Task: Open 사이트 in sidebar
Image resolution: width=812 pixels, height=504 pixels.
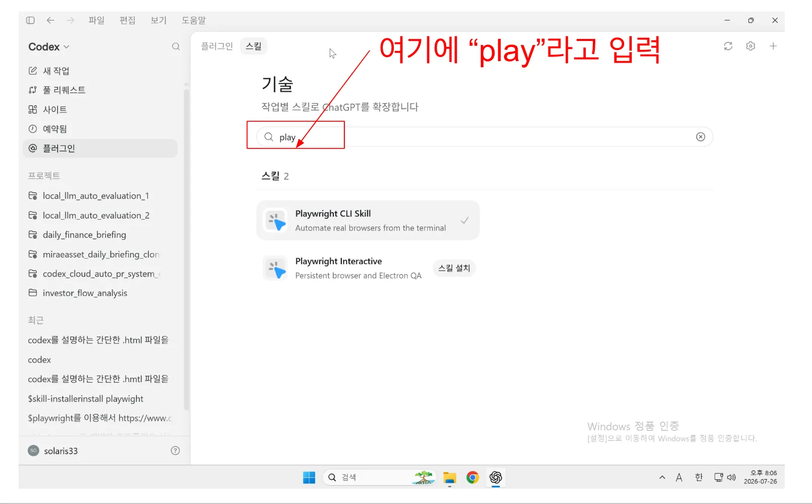Action: coord(100,110)
